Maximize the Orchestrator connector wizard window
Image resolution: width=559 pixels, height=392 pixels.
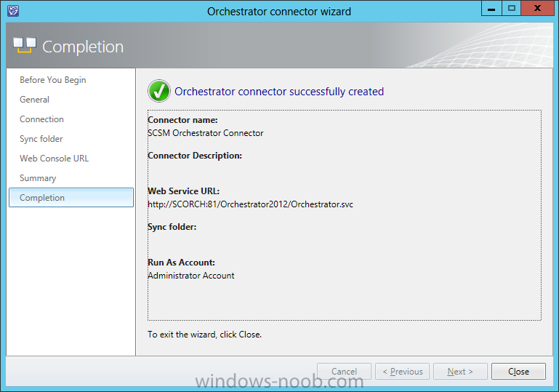click(512, 8)
